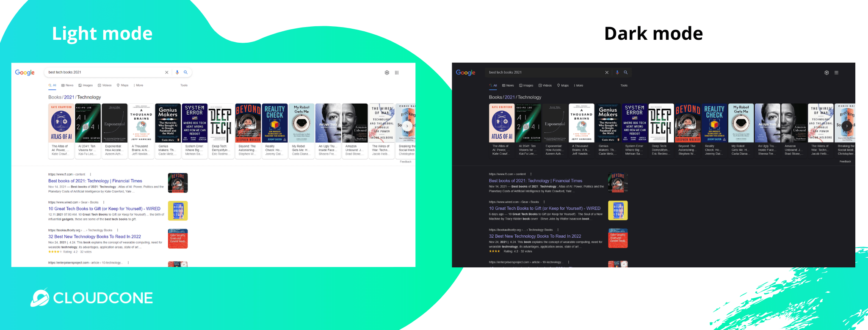Switch to News tab in dark mode

pos(508,85)
